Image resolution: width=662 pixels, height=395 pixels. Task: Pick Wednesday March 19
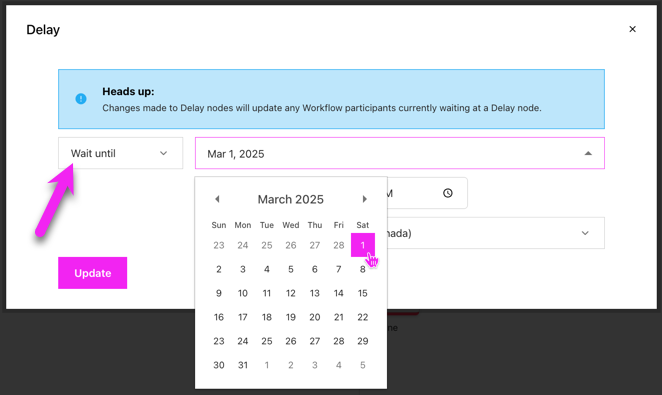pos(290,317)
